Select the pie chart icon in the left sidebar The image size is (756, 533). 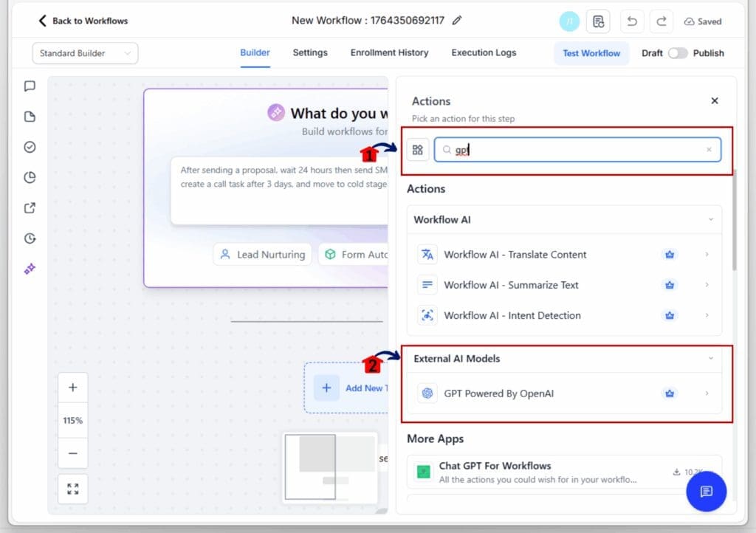click(x=30, y=177)
